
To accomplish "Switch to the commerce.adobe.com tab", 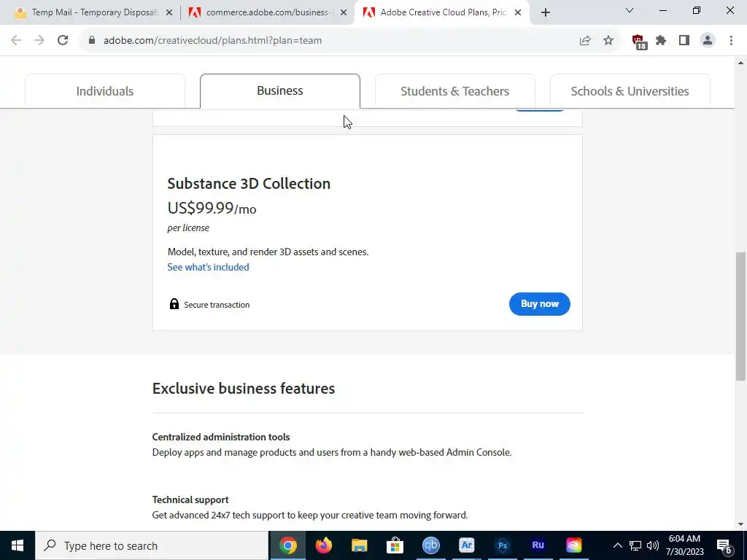I will pos(268,12).
